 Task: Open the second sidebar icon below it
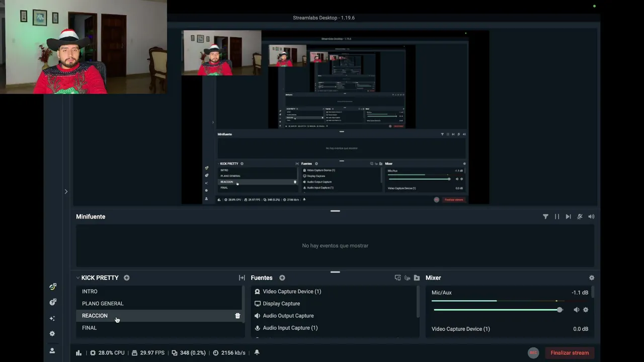pyautogui.click(x=52, y=302)
